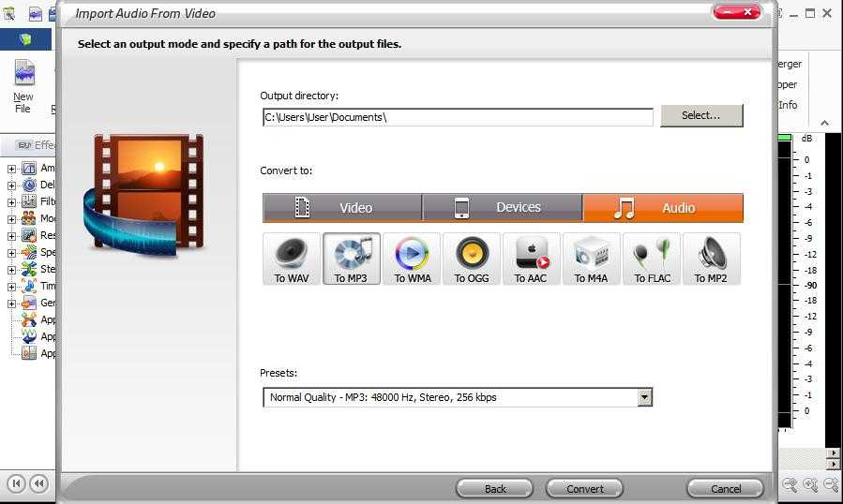Select the Spe... effect category icon
This screenshot has width=843, height=504.
coord(29,252)
